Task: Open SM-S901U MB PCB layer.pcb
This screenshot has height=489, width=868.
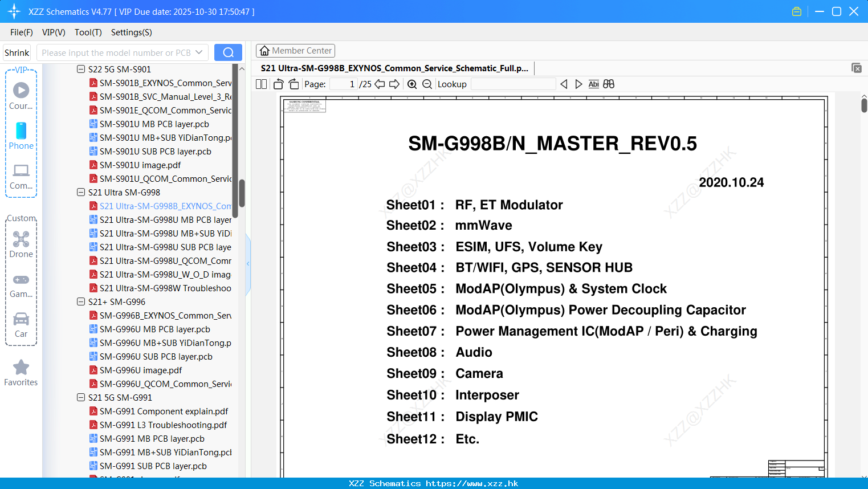Action: click(x=149, y=124)
